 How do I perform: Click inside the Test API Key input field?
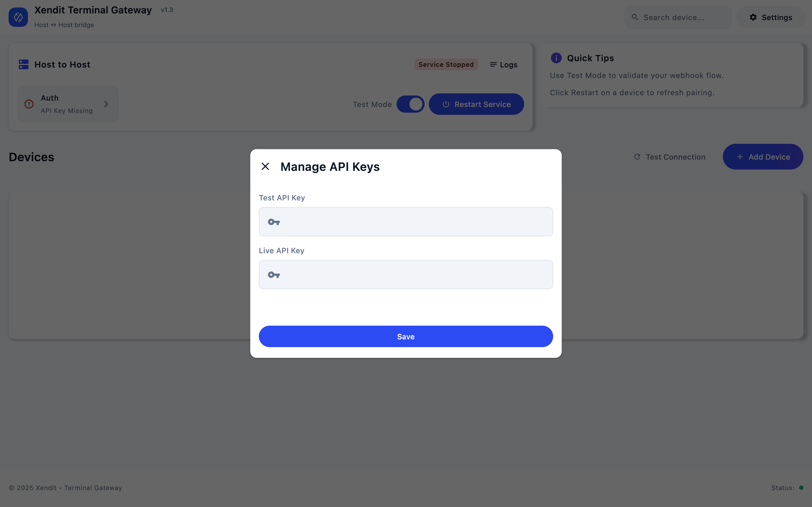pos(406,222)
